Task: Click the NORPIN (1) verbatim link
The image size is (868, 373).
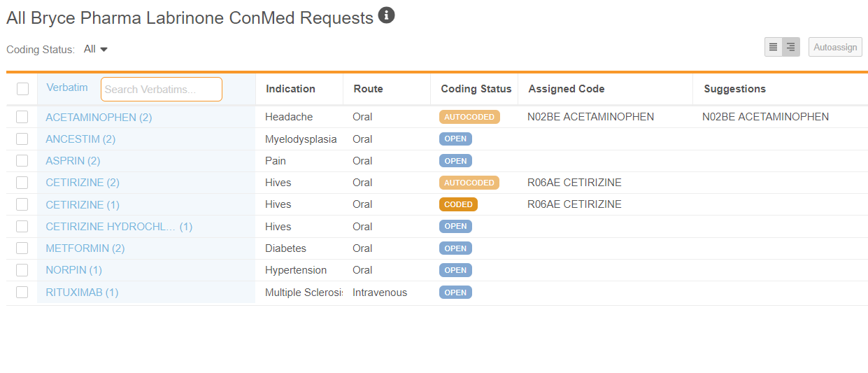Action: point(73,270)
